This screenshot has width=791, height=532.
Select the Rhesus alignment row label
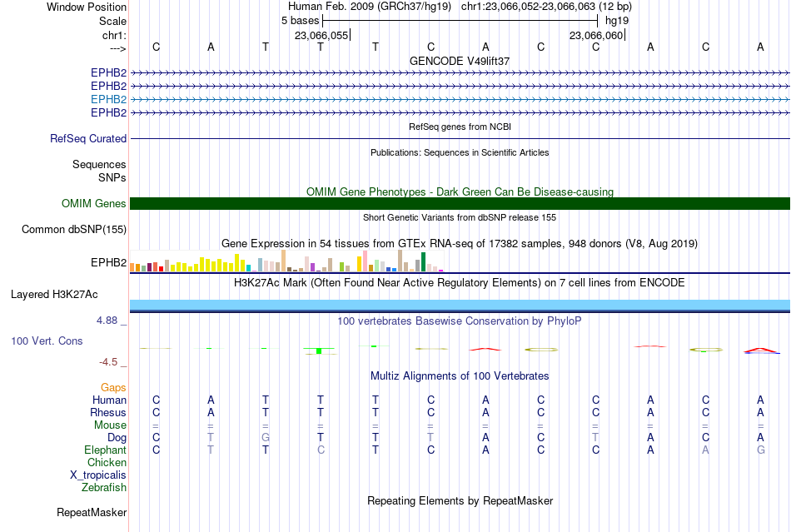pyautogui.click(x=108, y=412)
